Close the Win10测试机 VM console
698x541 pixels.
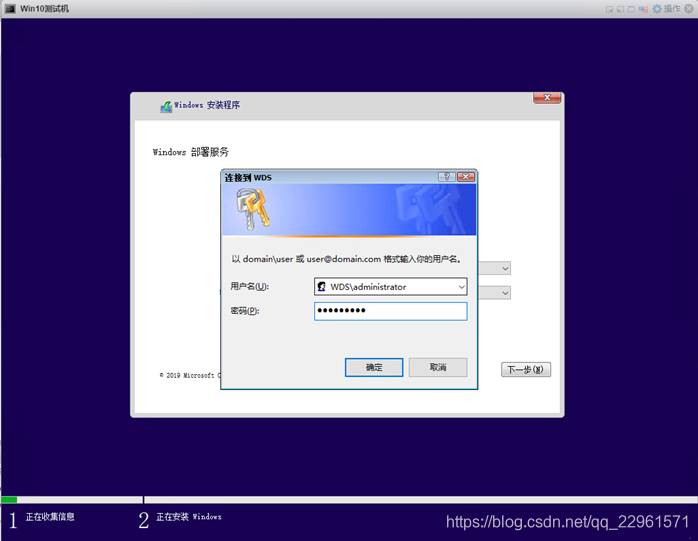[689, 8]
